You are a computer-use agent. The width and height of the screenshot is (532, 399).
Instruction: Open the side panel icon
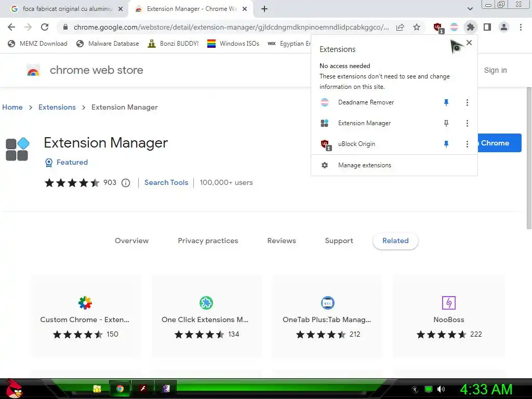point(487,27)
